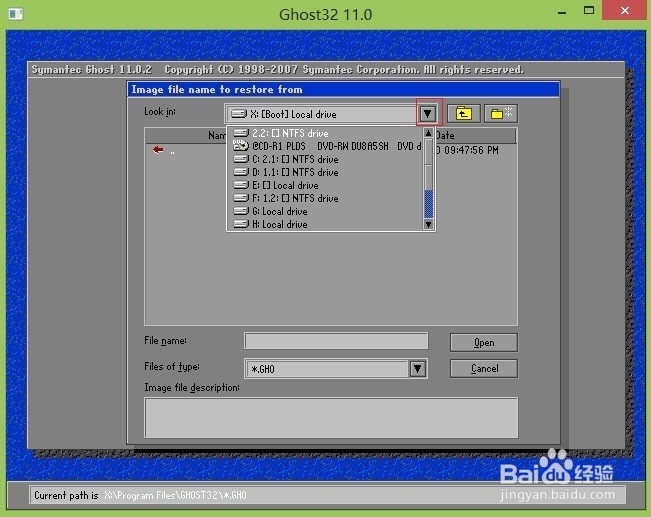Pick E: [] Local drive from list
651x517 pixels.
325,185
